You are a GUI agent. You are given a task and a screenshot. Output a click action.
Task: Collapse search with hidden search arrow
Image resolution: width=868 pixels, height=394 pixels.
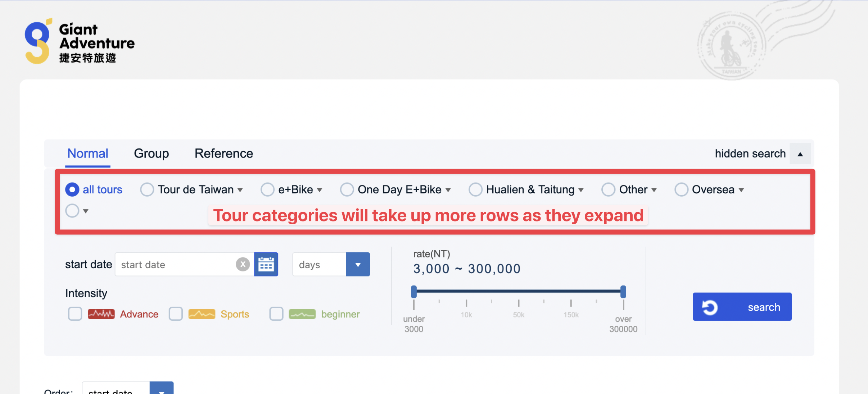point(800,154)
